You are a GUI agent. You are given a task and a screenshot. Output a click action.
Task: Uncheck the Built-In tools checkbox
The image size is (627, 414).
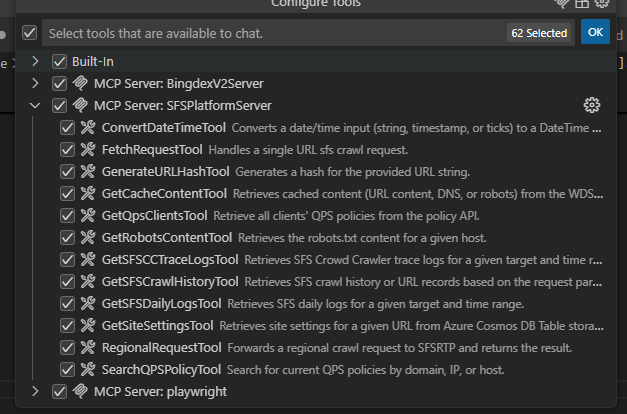tap(59, 62)
